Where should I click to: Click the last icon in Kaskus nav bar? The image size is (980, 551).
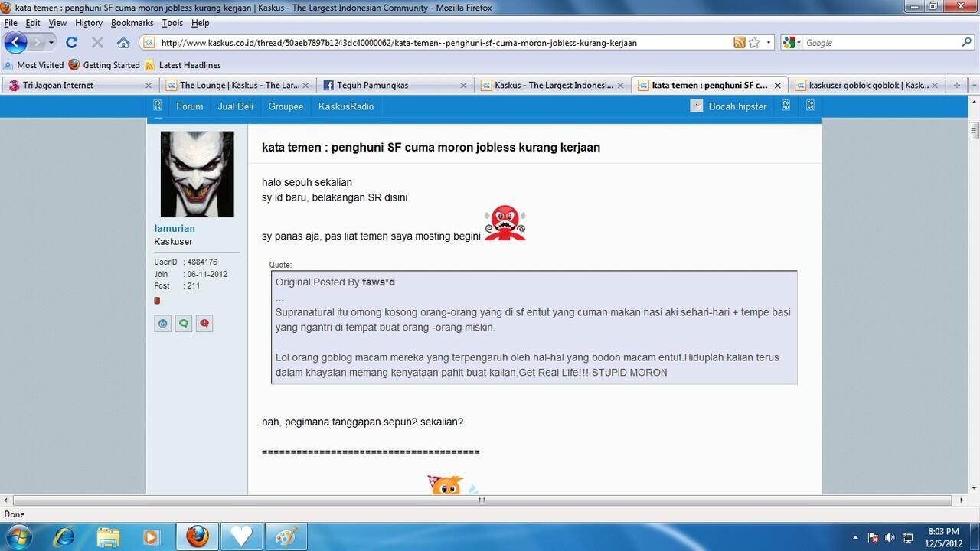(810, 106)
